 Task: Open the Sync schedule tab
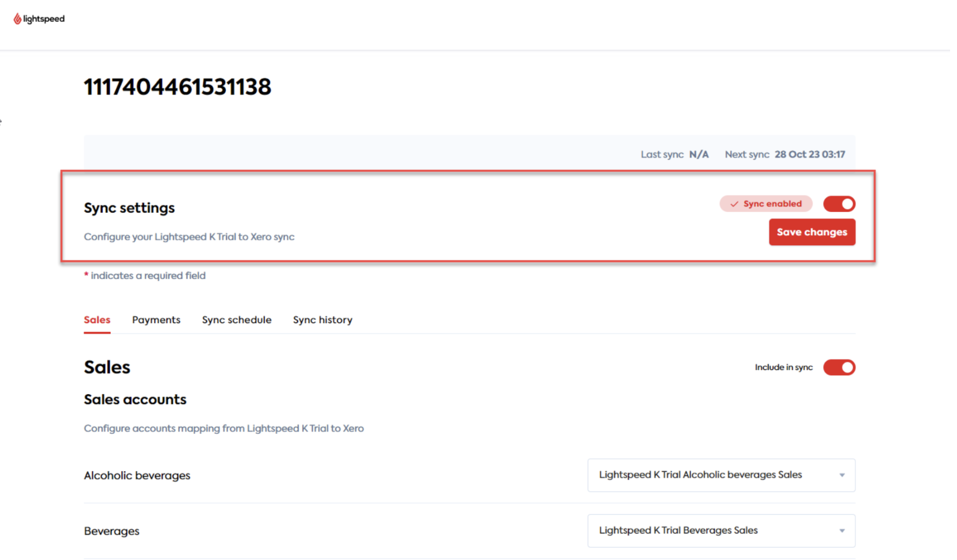236,320
